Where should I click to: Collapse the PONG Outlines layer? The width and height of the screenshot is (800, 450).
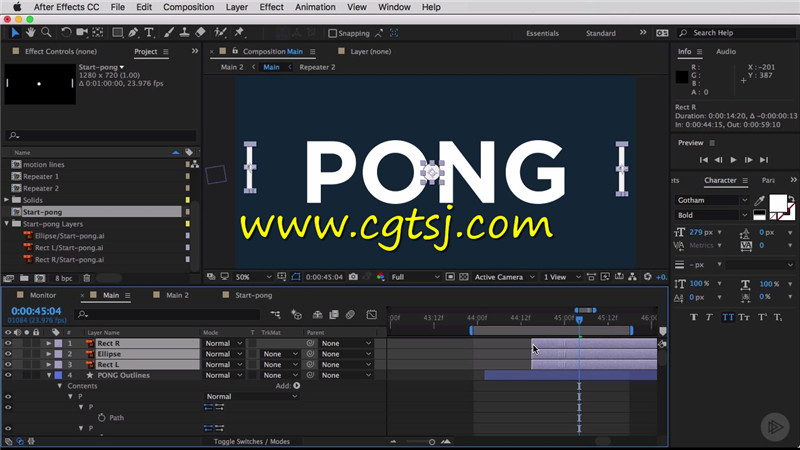tap(49, 375)
